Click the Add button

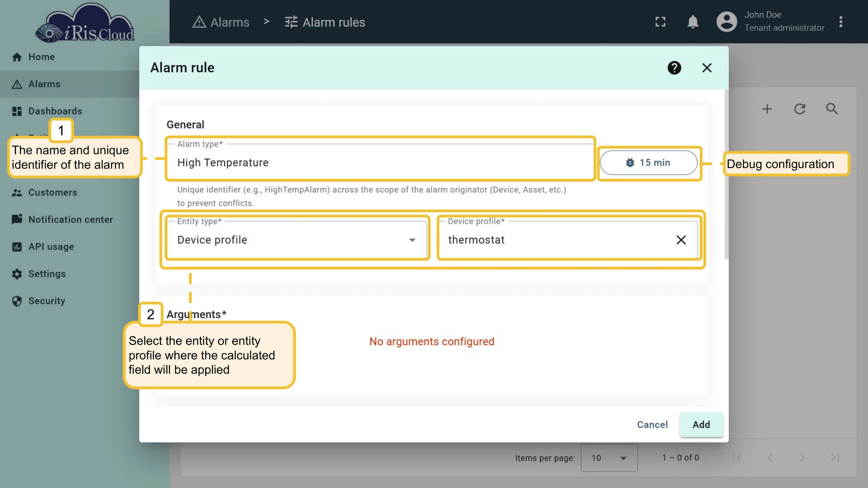pyautogui.click(x=701, y=425)
